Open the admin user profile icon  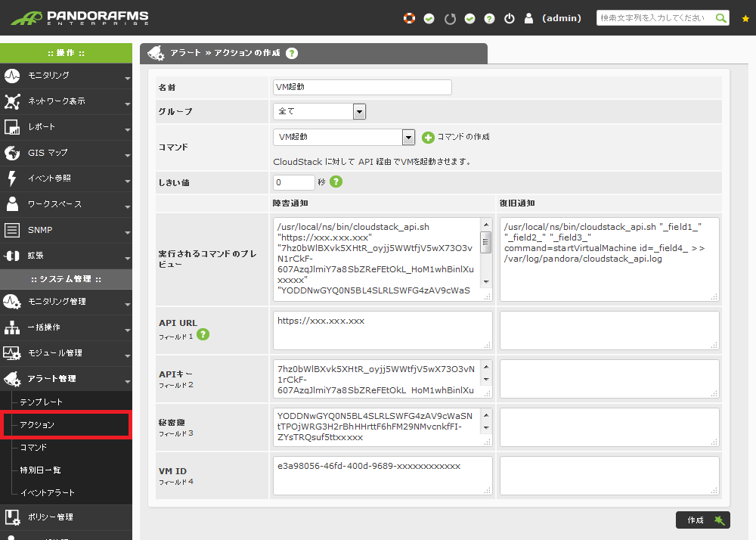pyautogui.click(x=529, y=18)
